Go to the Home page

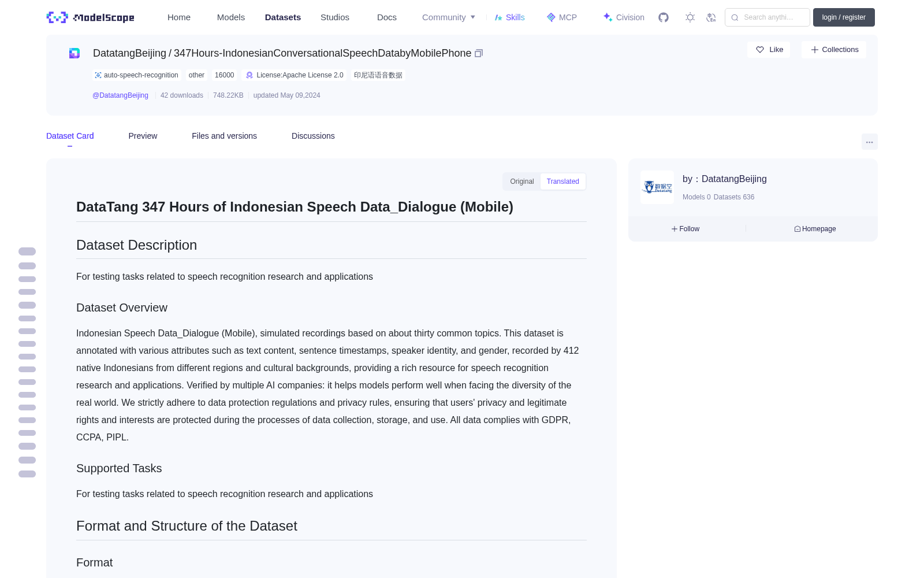(179, 17)
